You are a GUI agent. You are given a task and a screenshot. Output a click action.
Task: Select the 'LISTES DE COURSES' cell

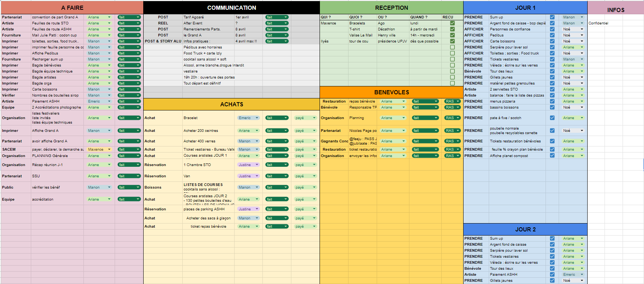pos(203,185)
